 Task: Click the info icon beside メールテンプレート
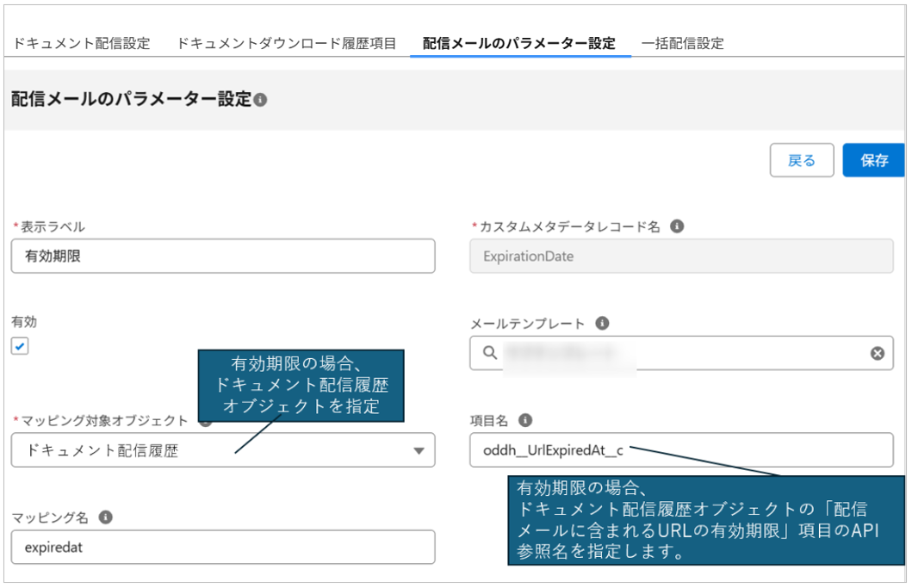(x=602, y=324)
